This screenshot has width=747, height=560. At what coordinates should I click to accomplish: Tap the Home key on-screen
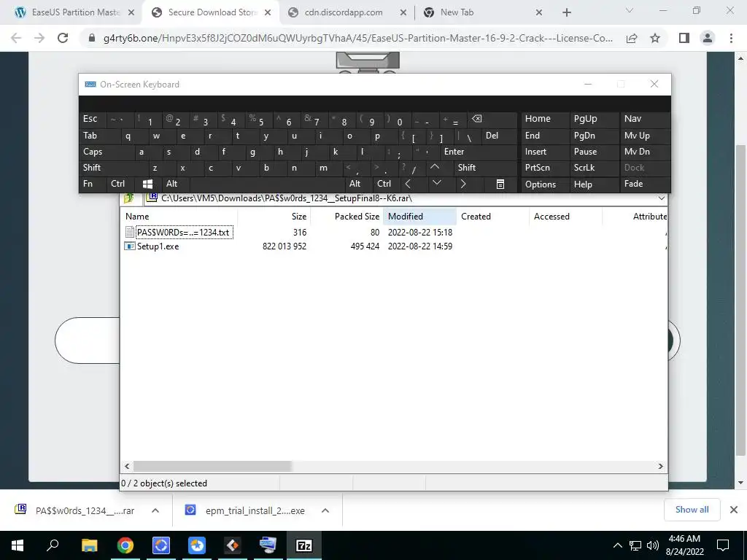coord(545,119)
